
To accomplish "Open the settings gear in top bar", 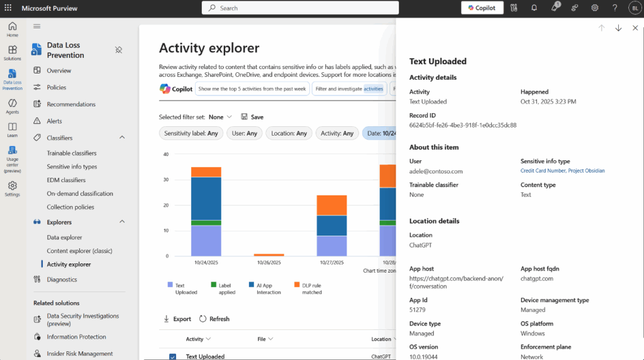I will point(594,8).
